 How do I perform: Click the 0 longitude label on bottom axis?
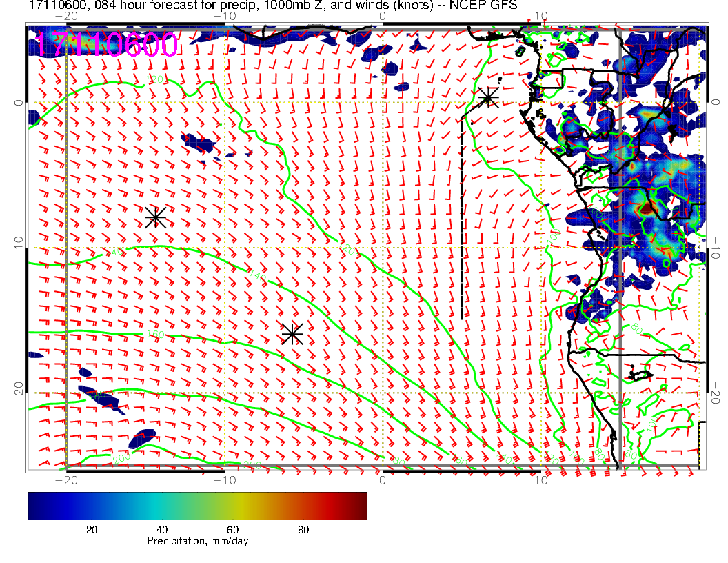coord(383,480)
